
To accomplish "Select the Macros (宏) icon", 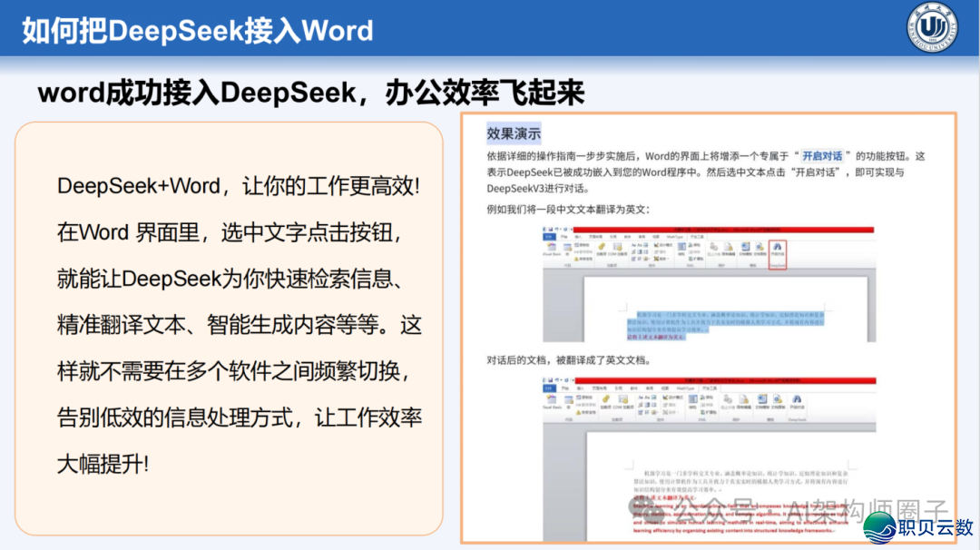I will click(x=566, y=247).
